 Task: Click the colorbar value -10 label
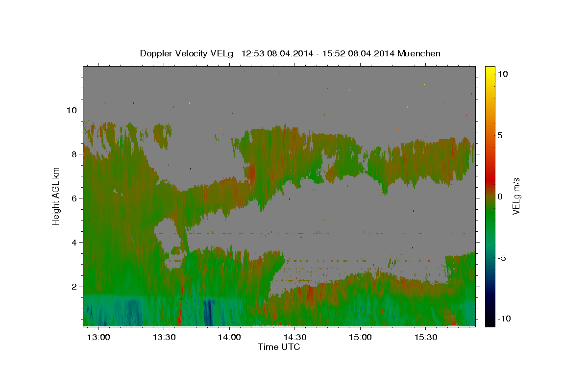pyautogui.click(x=503, y=318)
